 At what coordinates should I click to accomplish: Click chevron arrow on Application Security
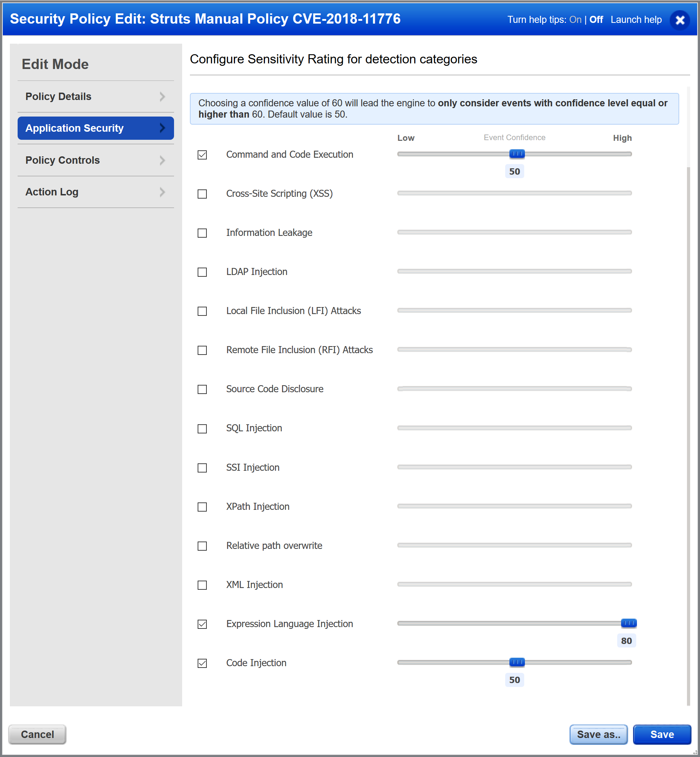click(162, 128)
